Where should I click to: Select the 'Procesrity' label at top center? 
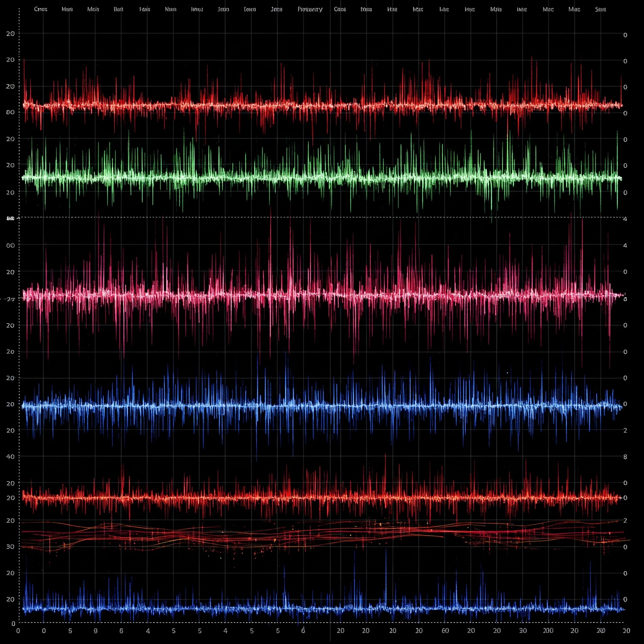[x=310, y=9]
